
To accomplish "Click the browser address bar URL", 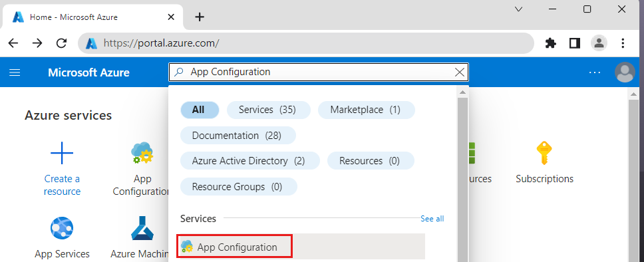I will [162, 43].
